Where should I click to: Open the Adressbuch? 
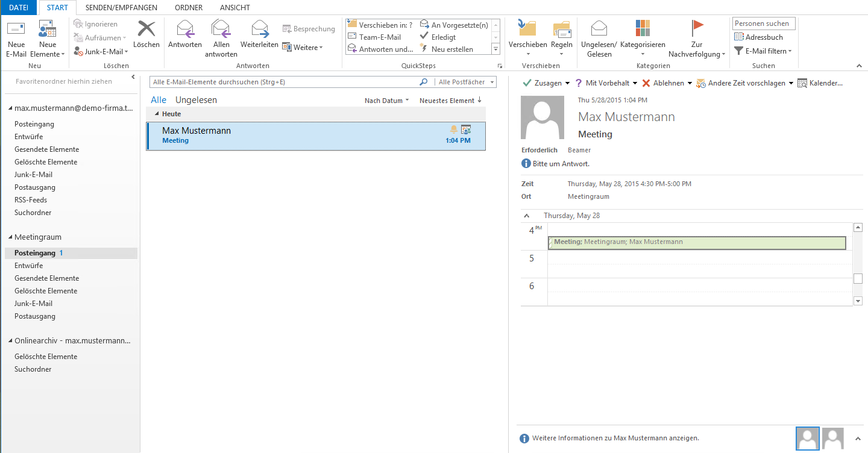pyautogui.click(x=758, y=37)
